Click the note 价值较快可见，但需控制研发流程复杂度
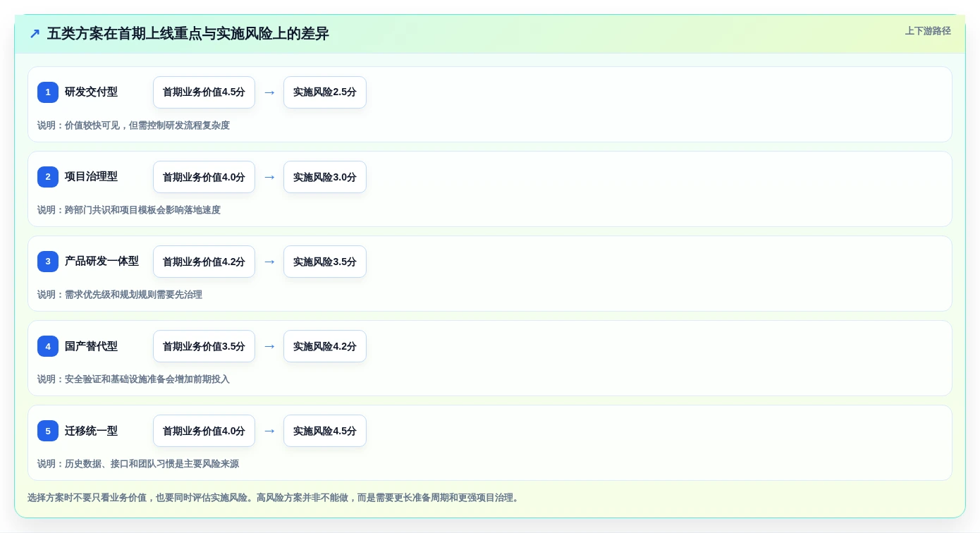 click(x=147, y=125)
